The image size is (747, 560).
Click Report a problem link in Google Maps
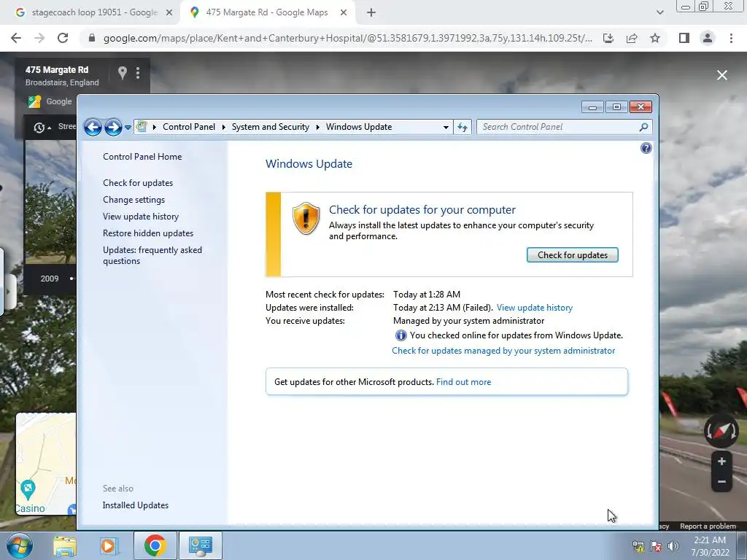(x=708, y=526)
